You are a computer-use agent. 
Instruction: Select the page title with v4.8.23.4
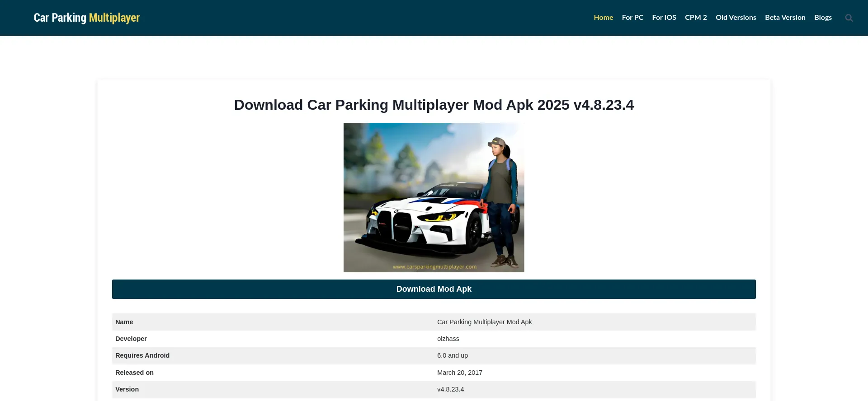click(x=434, y=105)
